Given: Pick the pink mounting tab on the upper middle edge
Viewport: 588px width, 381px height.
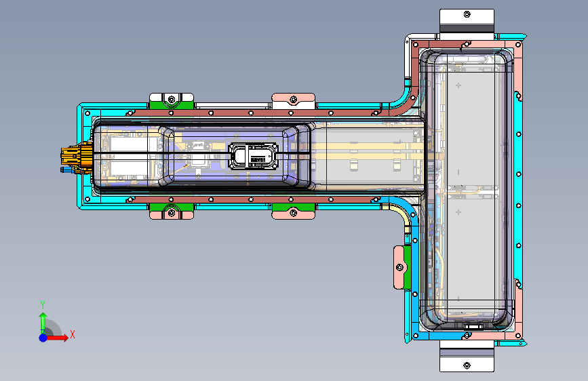Looking at the screenshot, I should 293,101.
